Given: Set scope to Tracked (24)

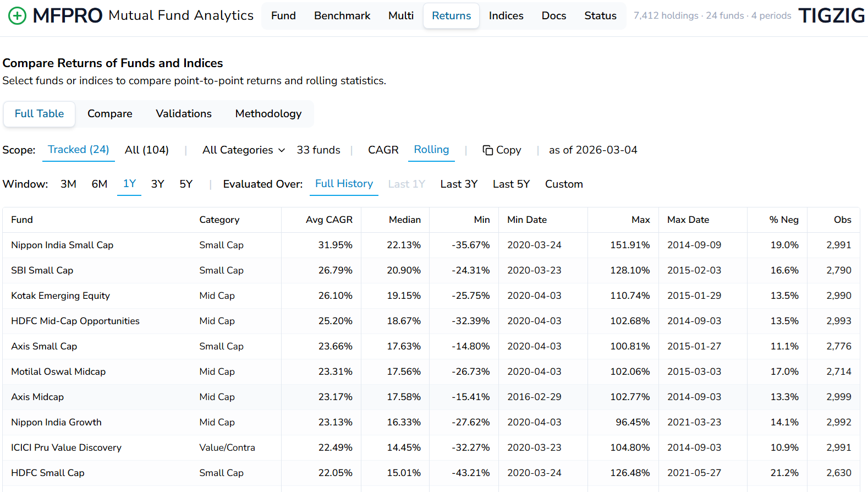Looking at the screenshot, I should 79,150.
